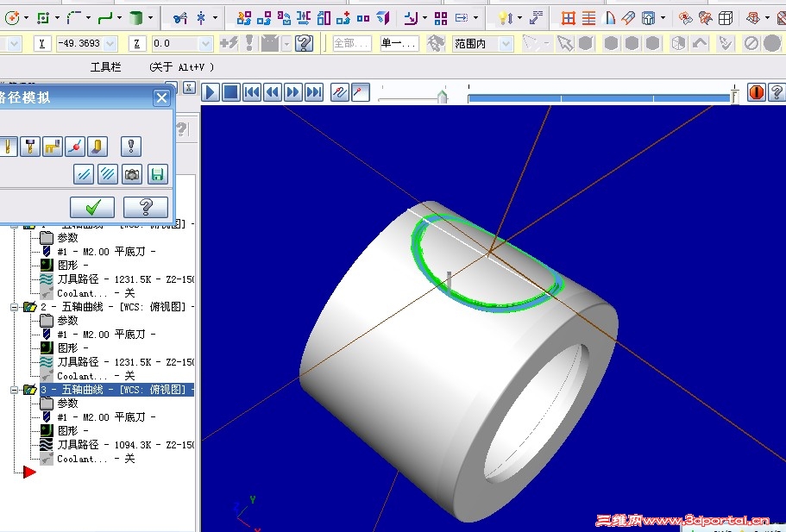Open Z value dropdown 0.0
This screenshot has height=532, width=786.
coord(205,44)
